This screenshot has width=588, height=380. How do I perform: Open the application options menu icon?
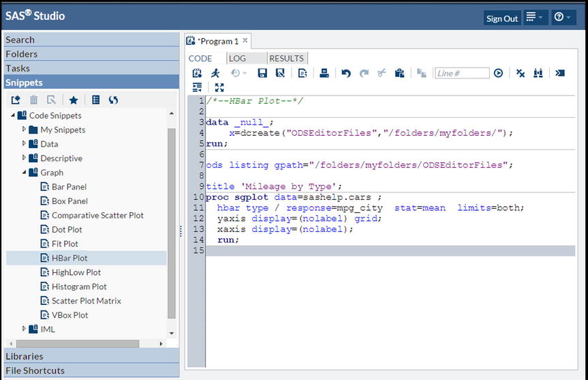(535, 17)
